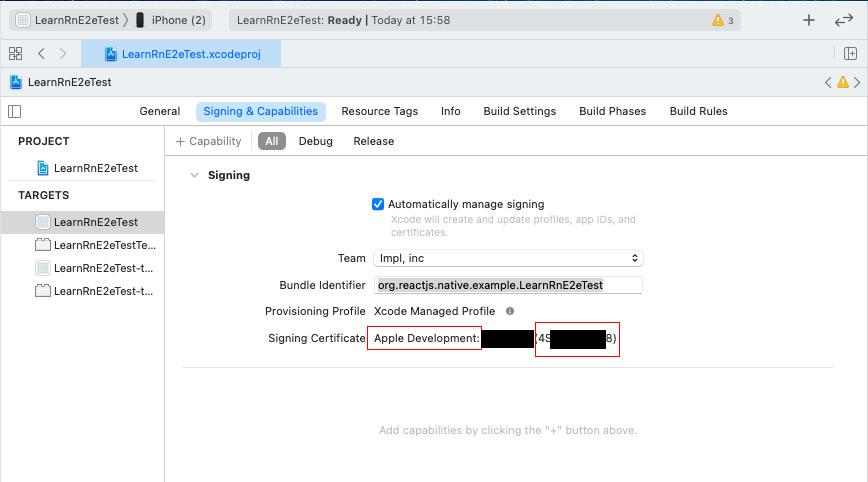
Task: Toggle the project and targets list sidebar icon
Action: 15,111
